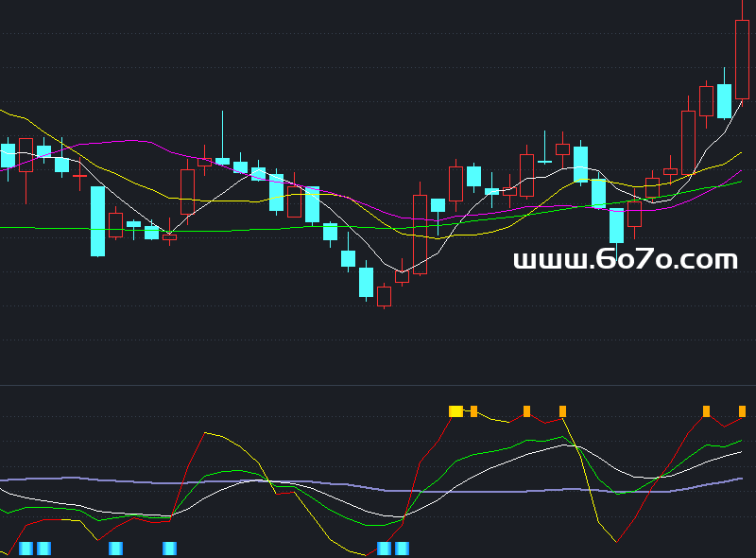Click the wide yellow overbought signal marker
The width and height of the screenshot is (756, 558).
point(455,411)
